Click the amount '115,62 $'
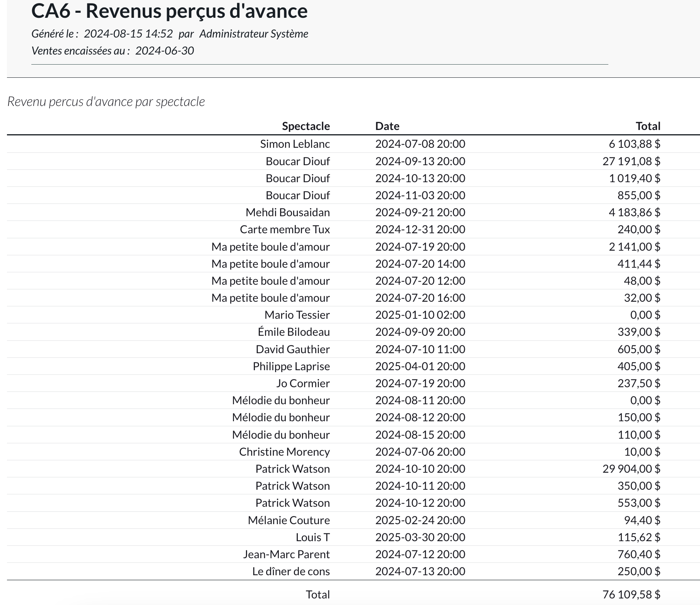Image resolution: width=700 pixels, height=605 pixels. click(x=639, y=537)
